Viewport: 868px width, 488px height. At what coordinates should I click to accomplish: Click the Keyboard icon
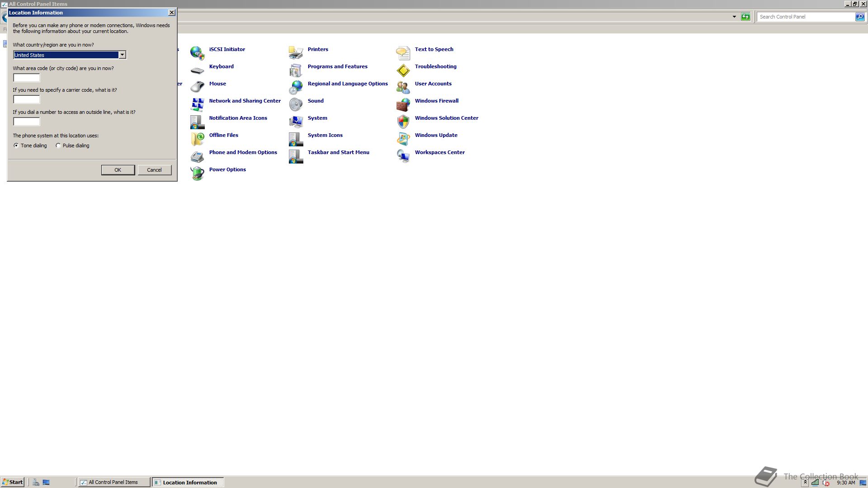click(197, 70)
